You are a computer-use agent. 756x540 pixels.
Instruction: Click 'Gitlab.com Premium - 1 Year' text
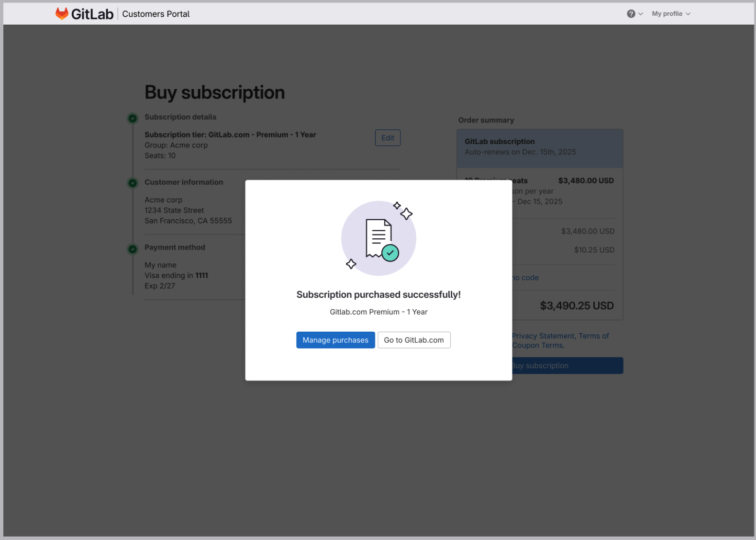coord(378,312)
